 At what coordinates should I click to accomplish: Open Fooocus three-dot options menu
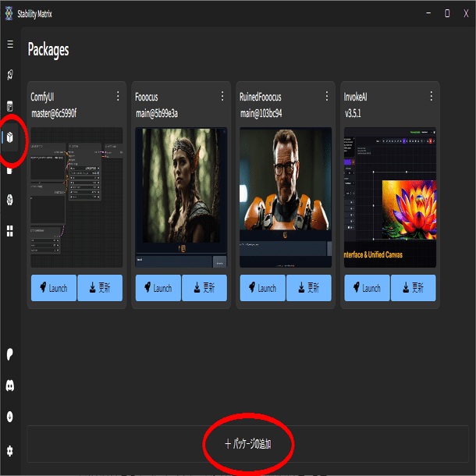click(x=222, y=96)
